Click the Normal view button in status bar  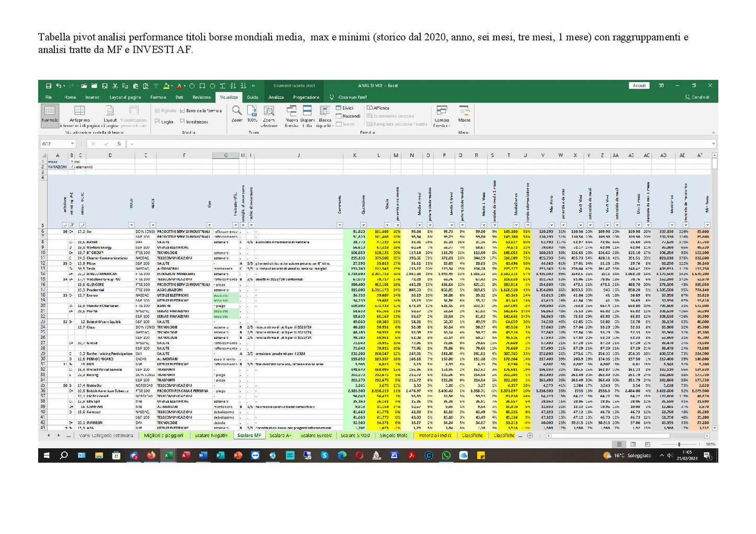619,444
